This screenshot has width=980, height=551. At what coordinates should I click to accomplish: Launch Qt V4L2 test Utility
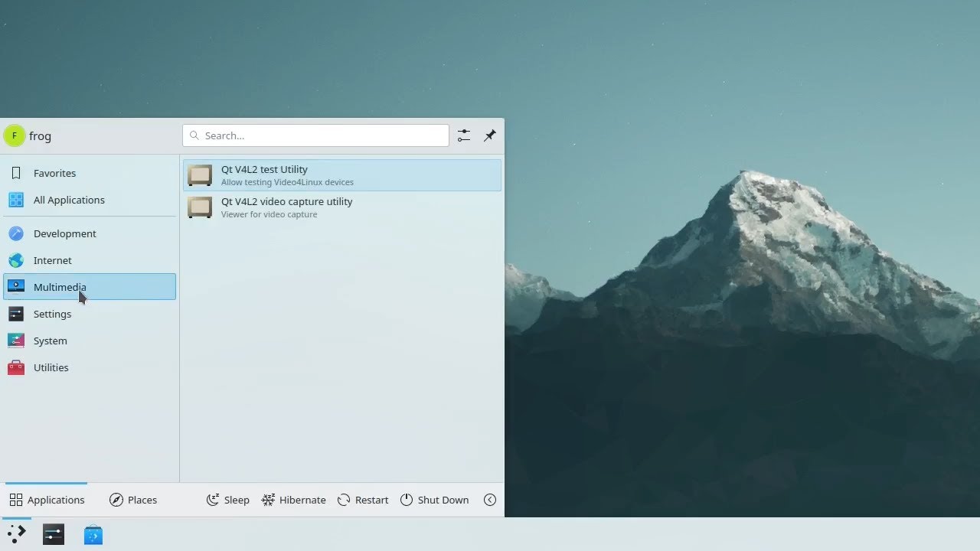[342, 175]
